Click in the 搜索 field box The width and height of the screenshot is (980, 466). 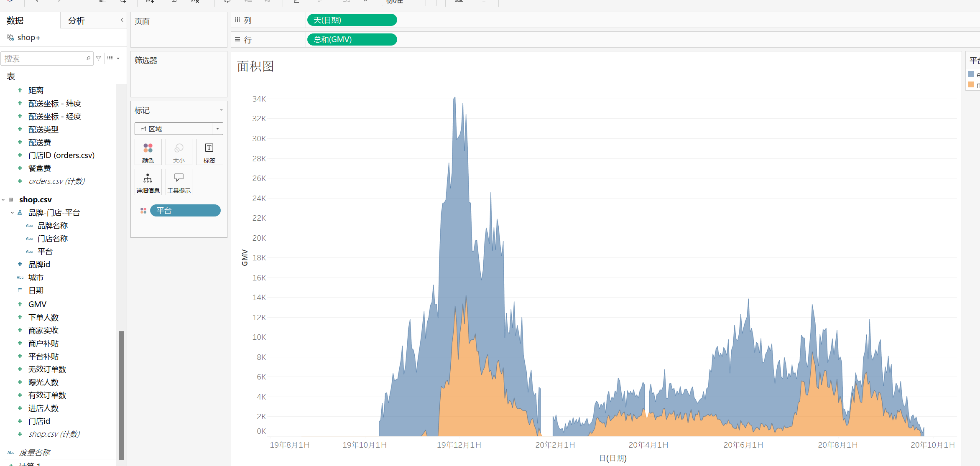[42, 59]
